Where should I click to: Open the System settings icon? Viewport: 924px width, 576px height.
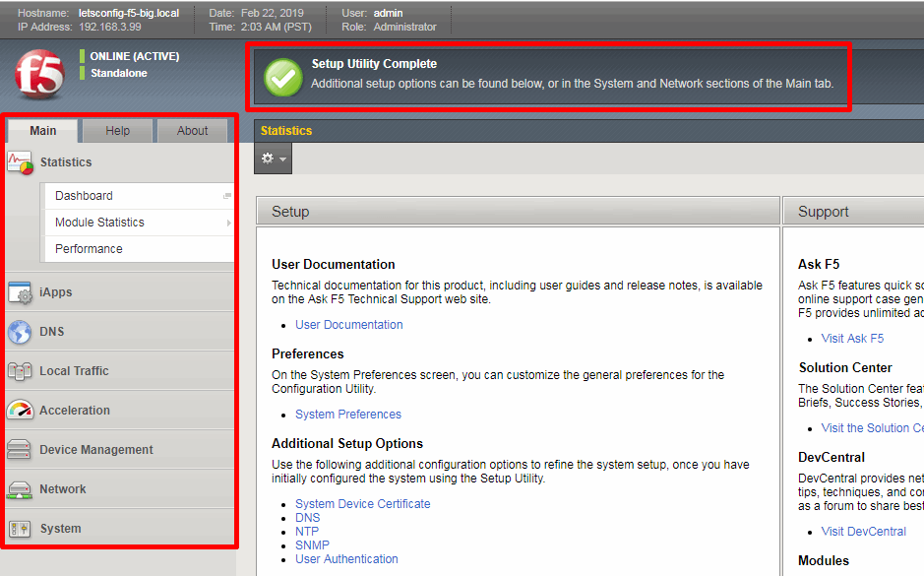pos(20,529)
